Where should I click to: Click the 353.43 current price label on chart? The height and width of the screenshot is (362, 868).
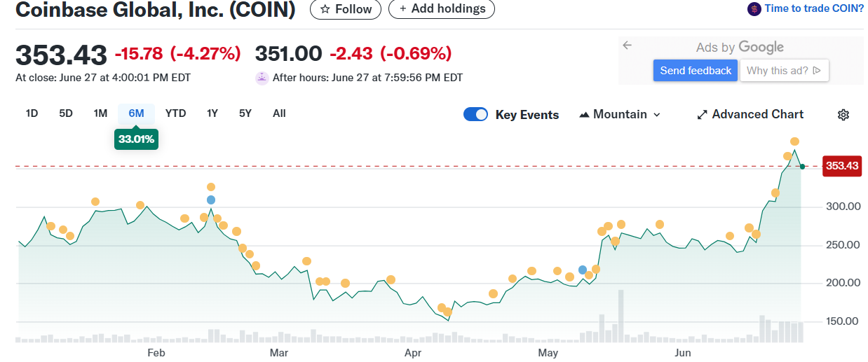click(842, 166)
